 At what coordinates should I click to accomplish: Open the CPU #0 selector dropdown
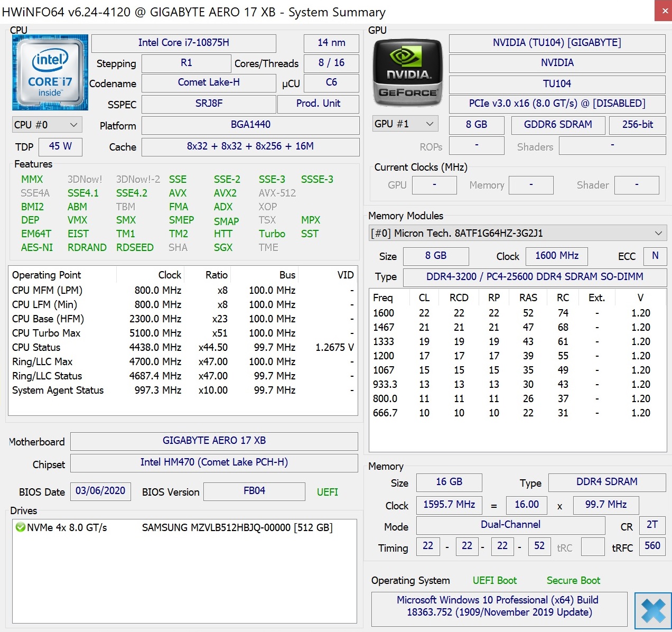click(47, 125)
